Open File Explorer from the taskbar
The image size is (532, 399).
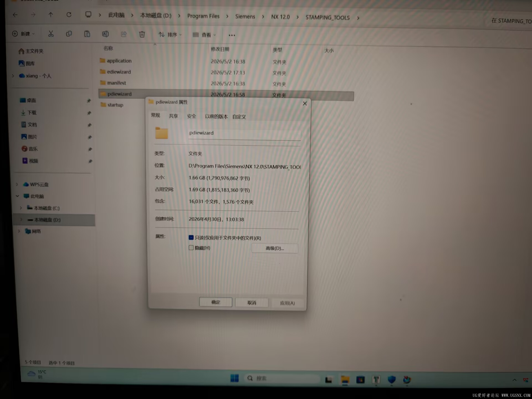(345, 380)
